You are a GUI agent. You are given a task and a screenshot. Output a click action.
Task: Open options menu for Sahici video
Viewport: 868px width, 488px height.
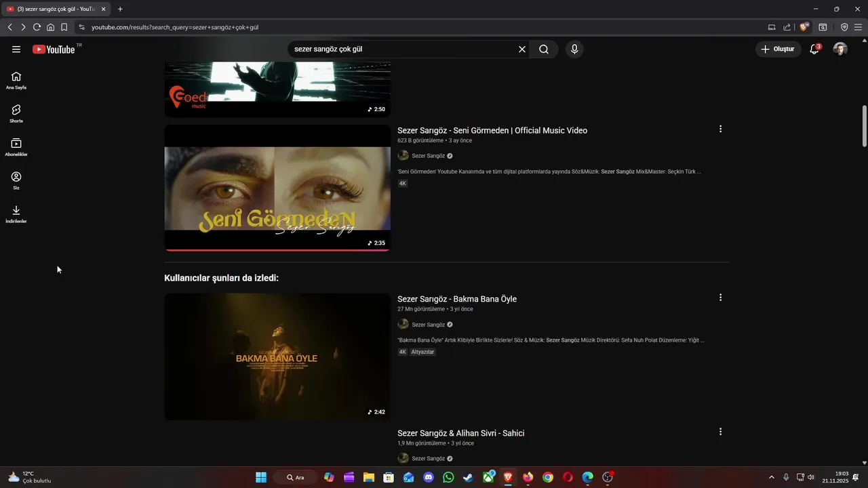tap(720, 432)
